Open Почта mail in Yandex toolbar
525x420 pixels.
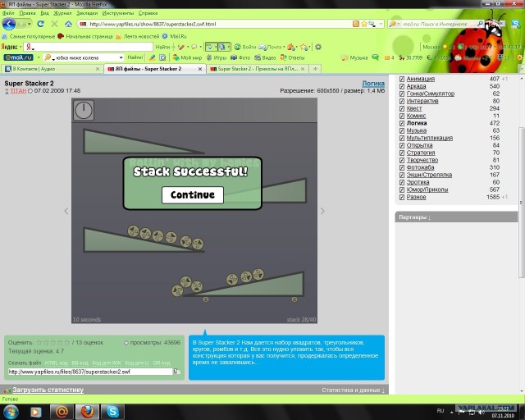click(x=271, y=47)
